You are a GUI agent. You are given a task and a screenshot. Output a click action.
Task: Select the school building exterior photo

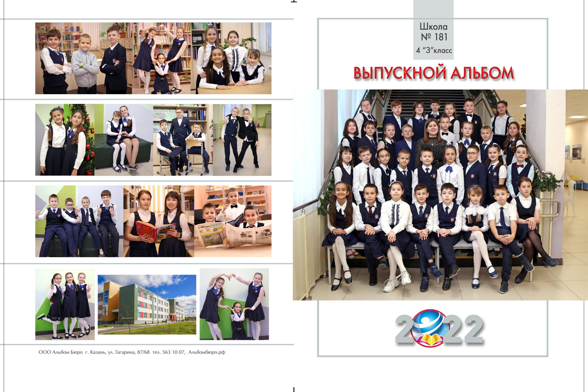147,304
